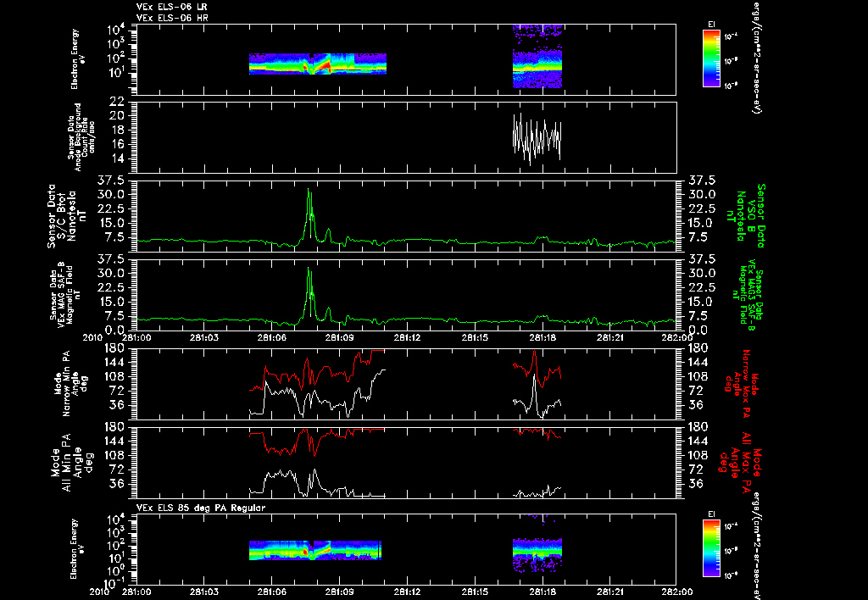Select bottom panel's "Electron Energy eV" axis label

pyautogui.click(x=77, y=549)
